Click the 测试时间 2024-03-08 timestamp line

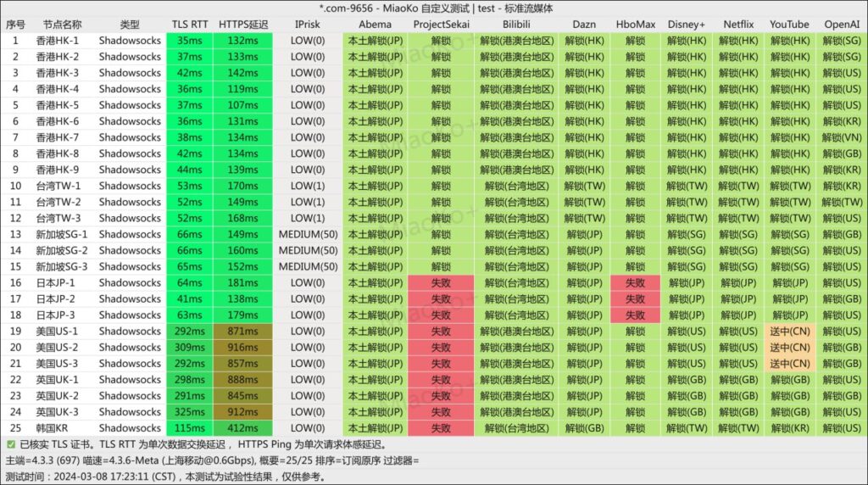165,477
